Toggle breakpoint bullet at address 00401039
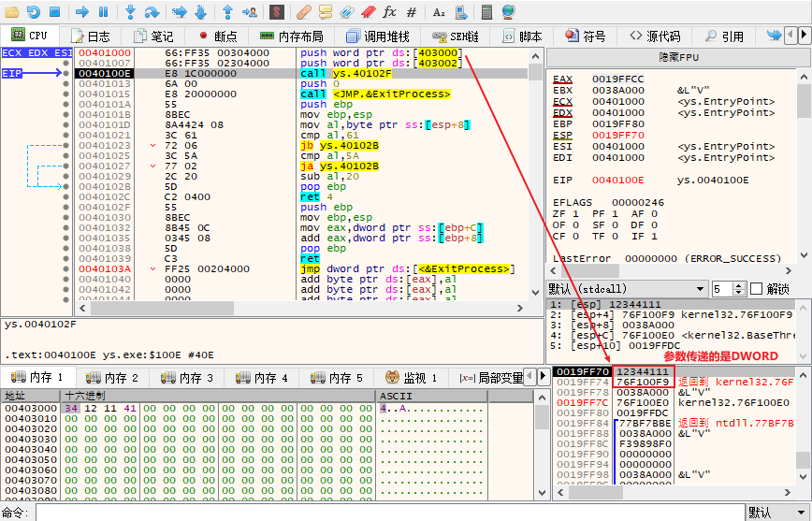 (x=65, y=258)
